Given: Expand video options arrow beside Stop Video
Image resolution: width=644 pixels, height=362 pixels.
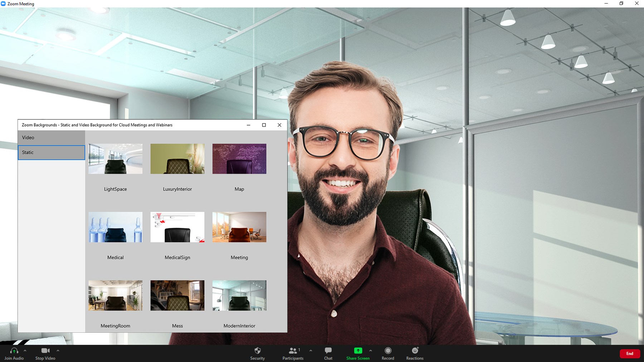Looking at the screenshot, I should pos(58,351).
